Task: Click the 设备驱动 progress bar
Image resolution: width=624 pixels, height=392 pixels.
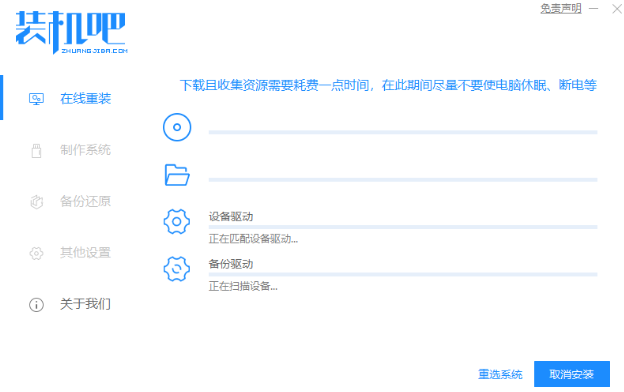Action: (403, 227)
